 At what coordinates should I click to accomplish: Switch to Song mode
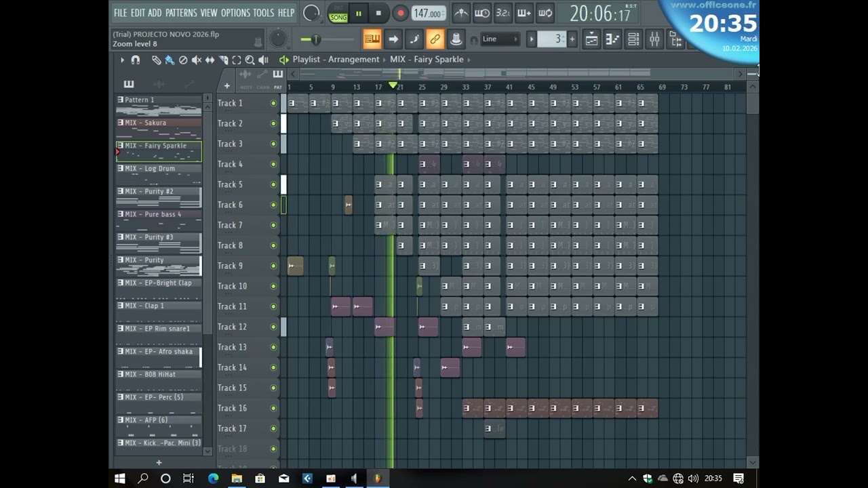point(338,18)
